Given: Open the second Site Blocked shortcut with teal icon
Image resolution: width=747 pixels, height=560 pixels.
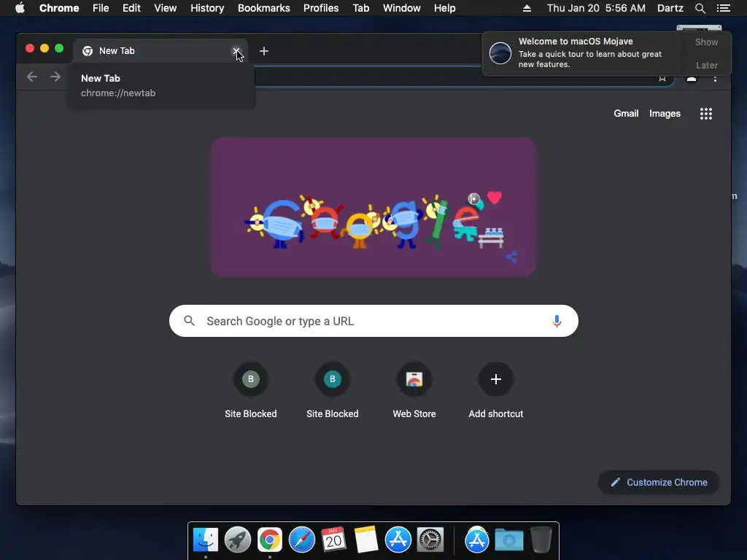Looking at the screenshot, I should (333, 391).
